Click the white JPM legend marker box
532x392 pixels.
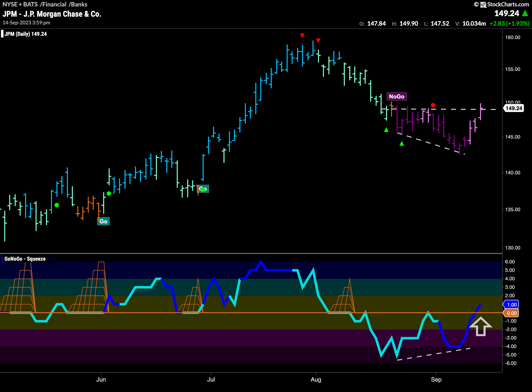[x=2, y=34]
